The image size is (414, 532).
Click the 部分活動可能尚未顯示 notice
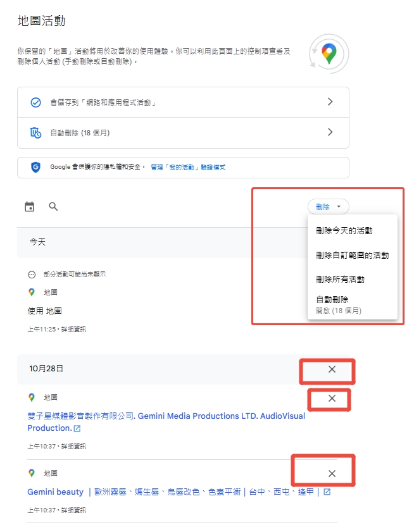(75, 274)
